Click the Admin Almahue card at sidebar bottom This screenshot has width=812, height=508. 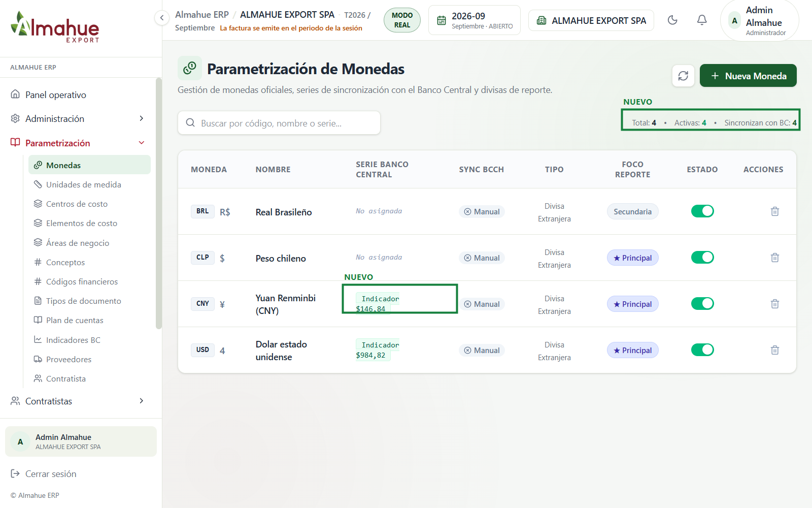81,441
